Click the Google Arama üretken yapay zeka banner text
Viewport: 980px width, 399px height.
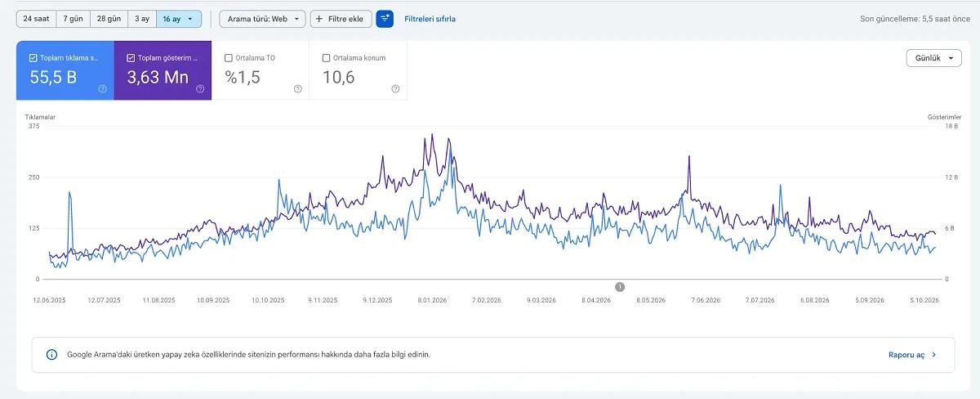click(x=248, y=355)
